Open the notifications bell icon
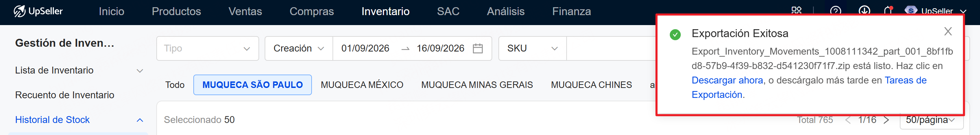 [x=888, y=11]
